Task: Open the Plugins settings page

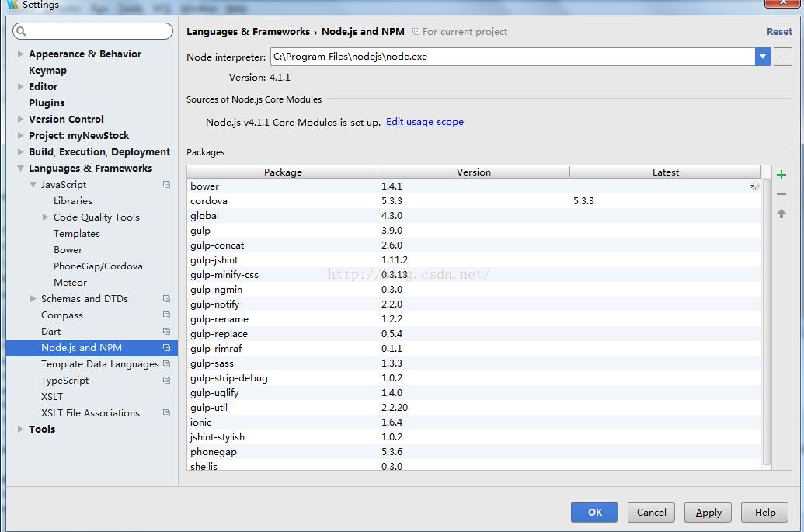Action: [x=47, y=103]
